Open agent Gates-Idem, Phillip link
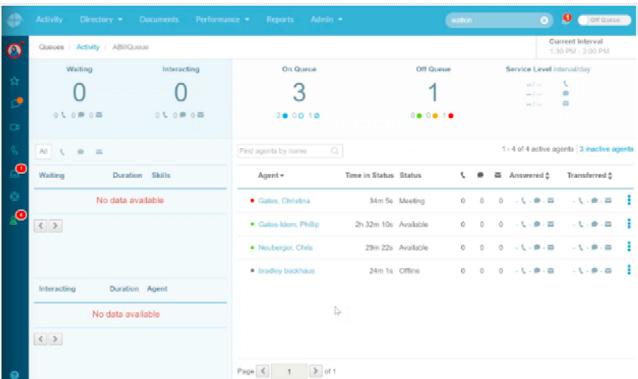 (288, 224)
